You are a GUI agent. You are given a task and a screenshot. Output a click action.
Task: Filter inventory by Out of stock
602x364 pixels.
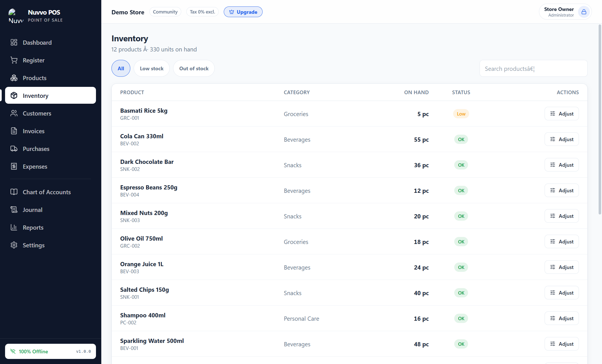194,68
